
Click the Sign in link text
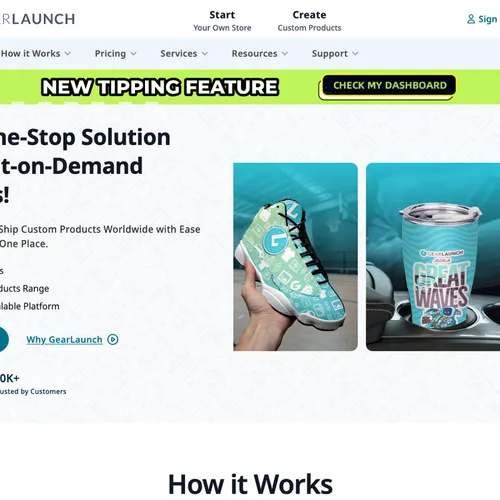click(488, 19)
